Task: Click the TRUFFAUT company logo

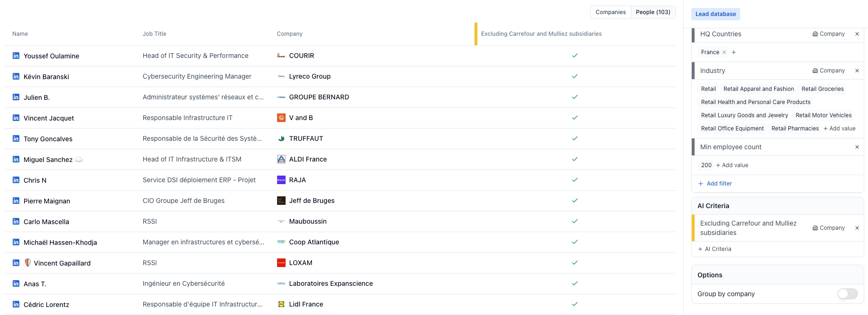Action: (x=281, y=138)
